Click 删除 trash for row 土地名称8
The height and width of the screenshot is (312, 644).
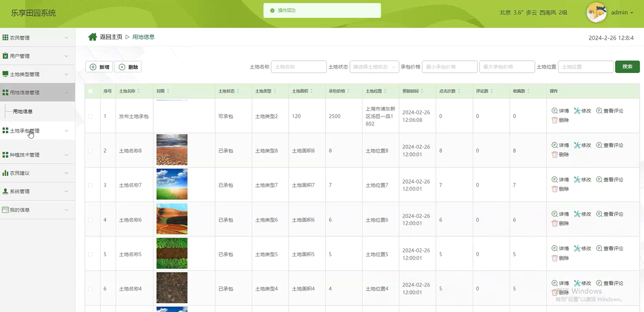pyautogui.click(x=560, y=154)
